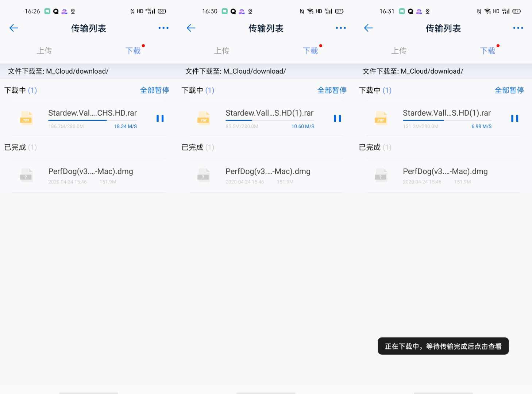Click PerfDog dmg file icon in 16:26 screen

(26, 175)
